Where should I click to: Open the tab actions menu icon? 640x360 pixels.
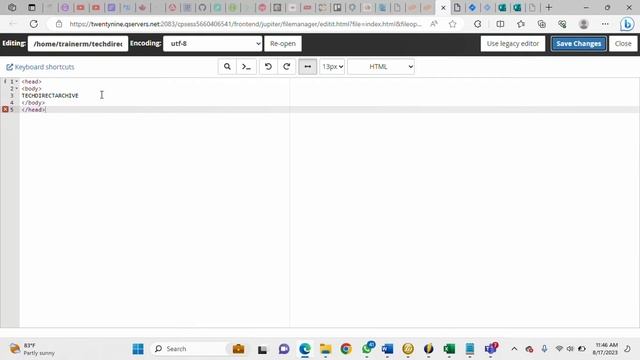31,7
